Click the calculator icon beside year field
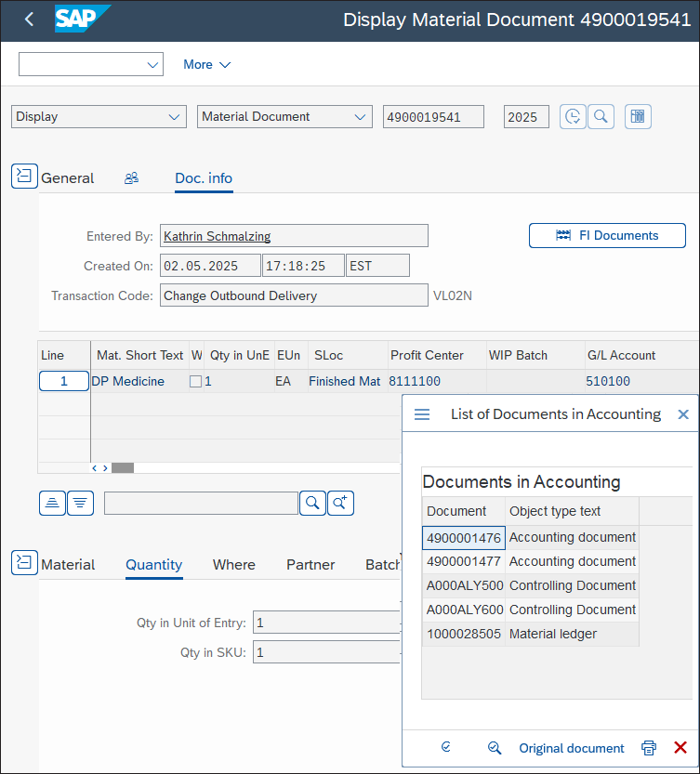The height and width of the screenshot is (774, 700). click(x=638, y=116)
